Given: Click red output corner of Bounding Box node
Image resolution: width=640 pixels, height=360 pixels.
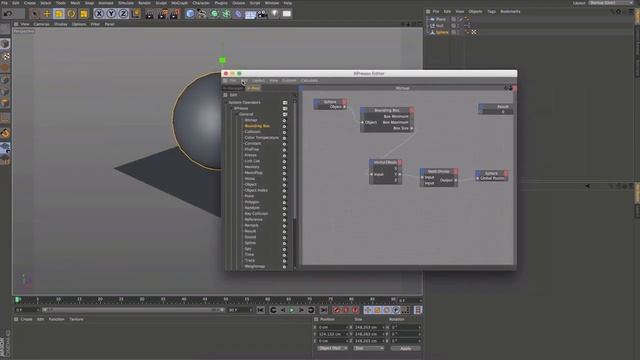Looking at the screenshot, I should click(x=412, y=110).
